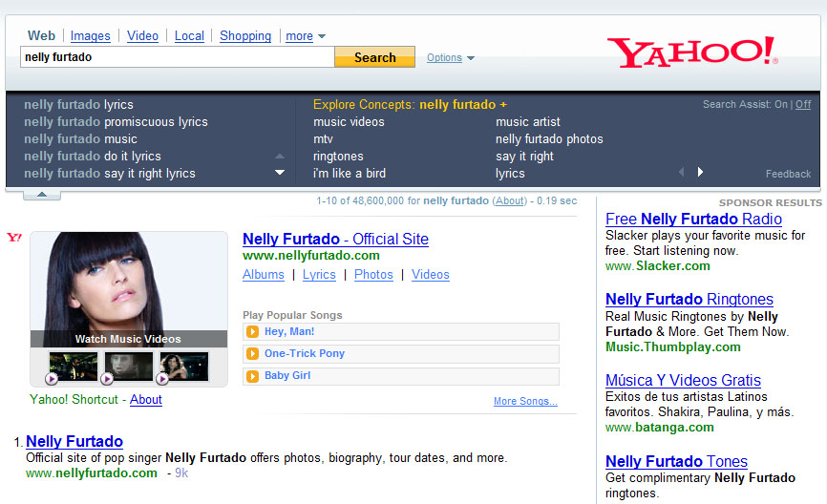Play the song One-Trick Pony
This screenshot has height=504, width=827.
tap(253, 354)
